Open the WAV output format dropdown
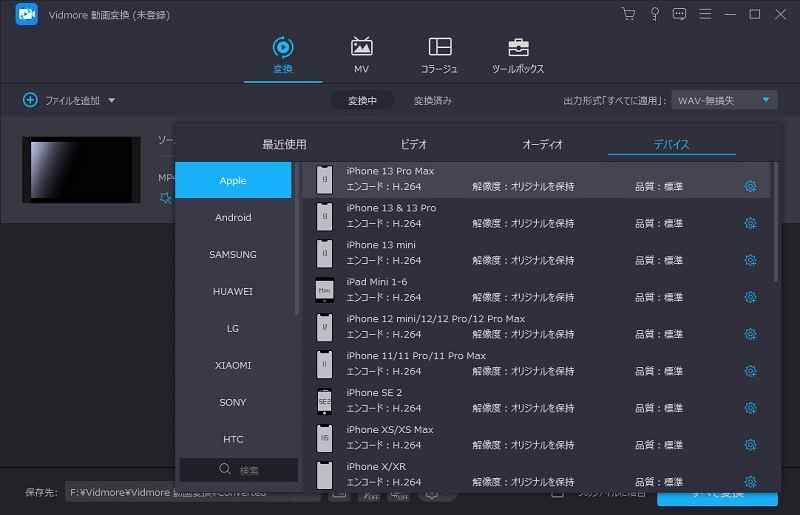The height and width of the screenshot is (515, 800). coord(724,101)
